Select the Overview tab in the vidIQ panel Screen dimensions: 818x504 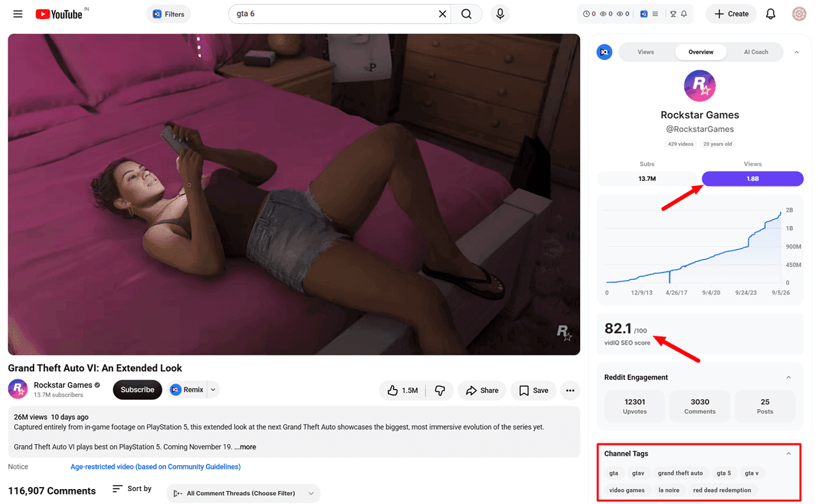tap(701, 52)
